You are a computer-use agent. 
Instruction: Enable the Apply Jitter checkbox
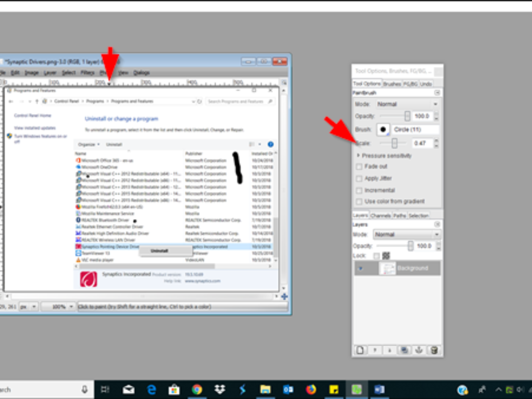(359, 178)
